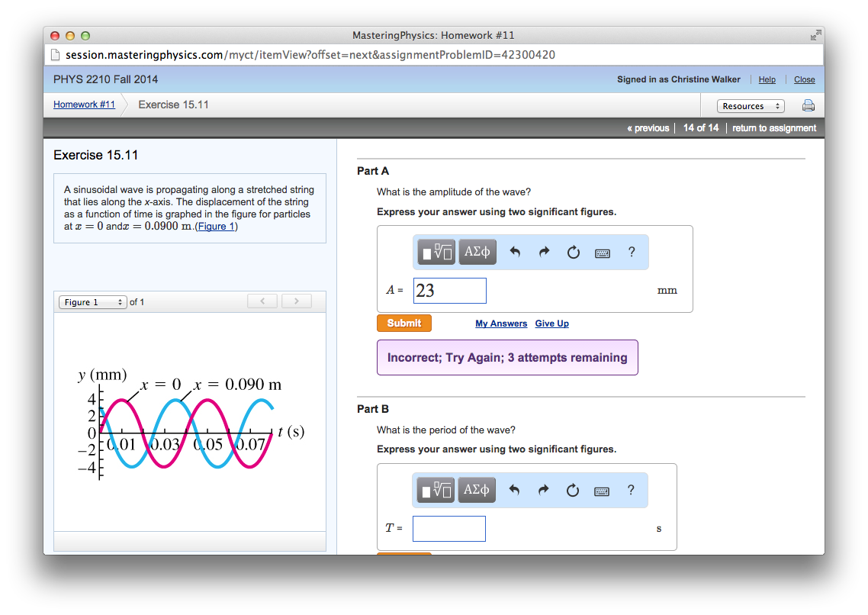The height and width of the screenshot is (615, 868).
Task: Open the on-screen keyboard icon in Part A
Action: [x=602, y=252]
